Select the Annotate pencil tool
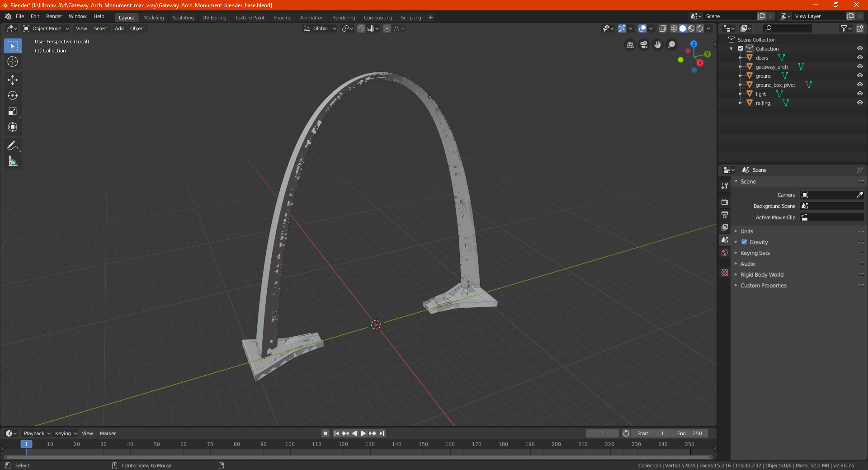Viewport: 868px width, 470px height. (13, 146)
